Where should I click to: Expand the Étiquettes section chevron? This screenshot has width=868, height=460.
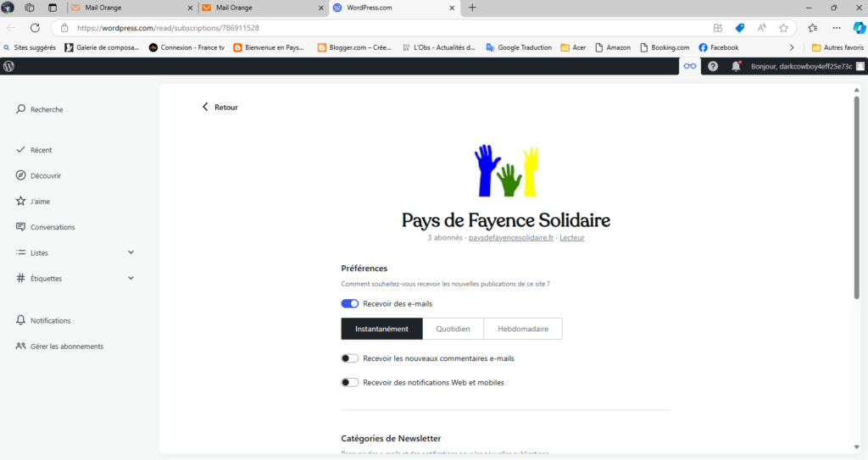point(131,278)
